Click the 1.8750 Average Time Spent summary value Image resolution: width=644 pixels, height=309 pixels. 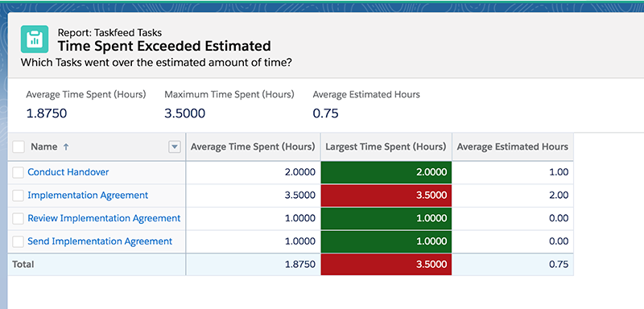click(47, 113)
